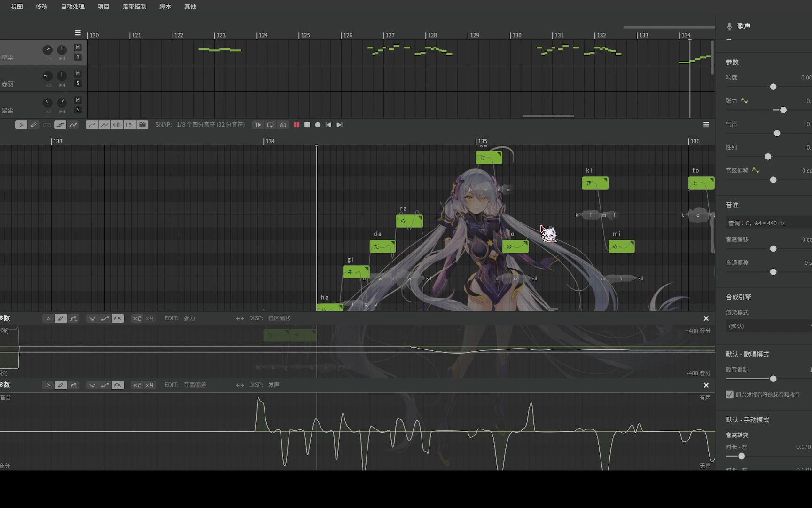Open the piano roll hamburger menu
The width and height of the screenshot is (812, 508).
click(706, 125)
